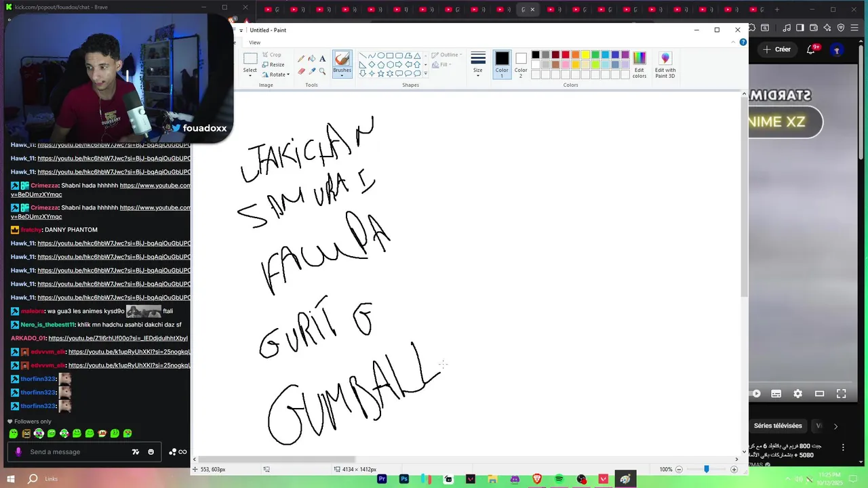Click the horizontal scrollbar in Paint canvas
The height and width of the screenshot is (488, 868).
point(277,460)
